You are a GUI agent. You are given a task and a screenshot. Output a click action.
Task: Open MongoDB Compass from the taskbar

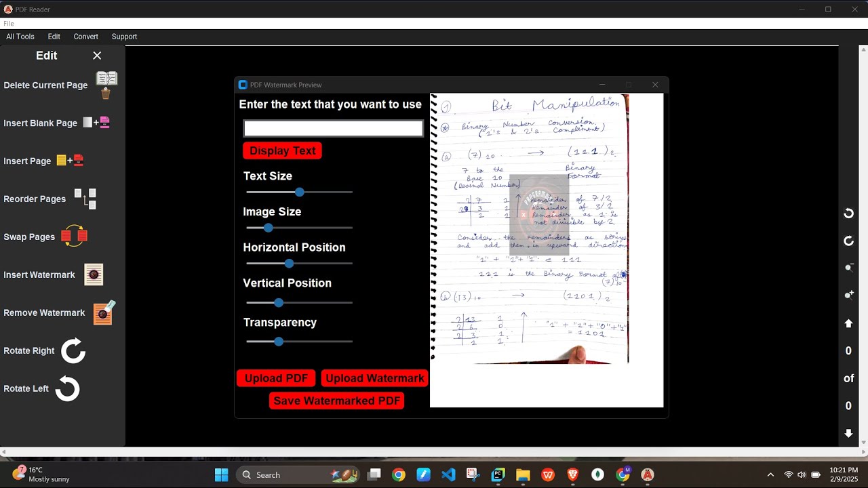point(597,475)
